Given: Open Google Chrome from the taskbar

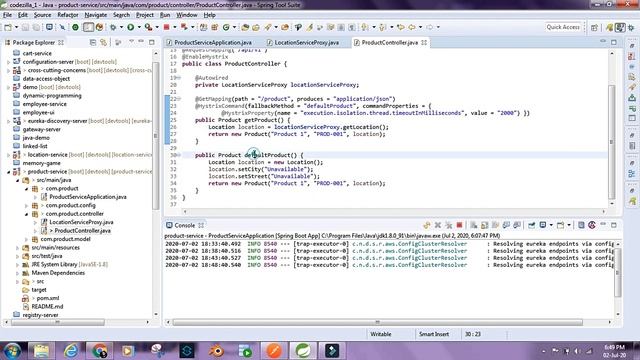Looking at the screenshot, I should click(x=99, y=351).
